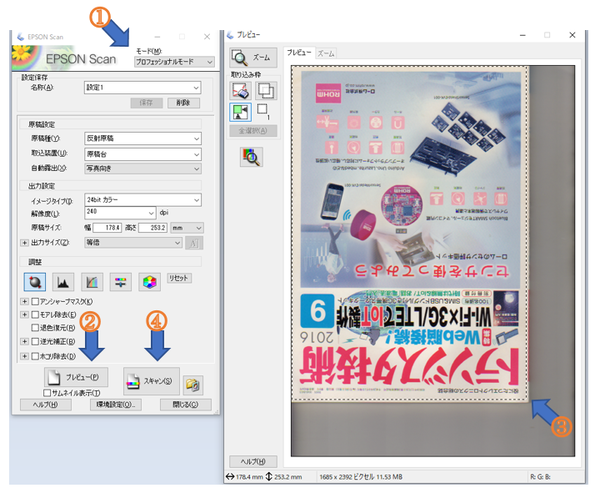Click the document width field 178.4

[x=107, y=228]
